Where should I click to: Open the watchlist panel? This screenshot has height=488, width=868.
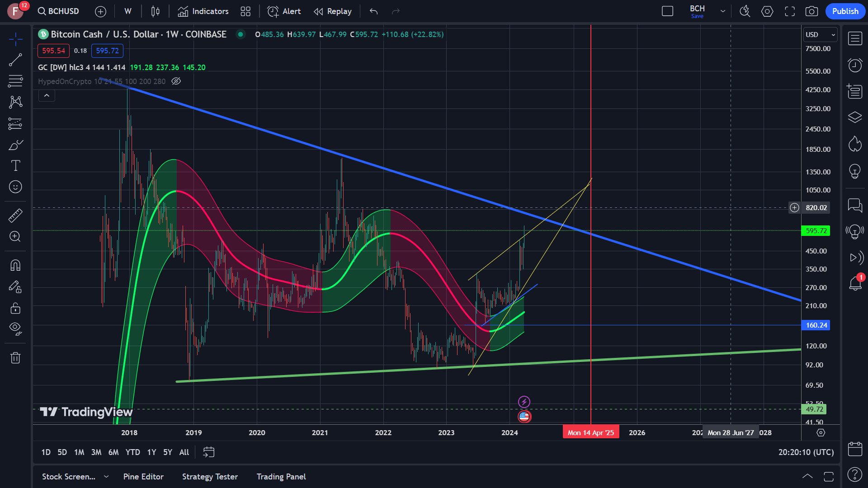coord(855,39)
